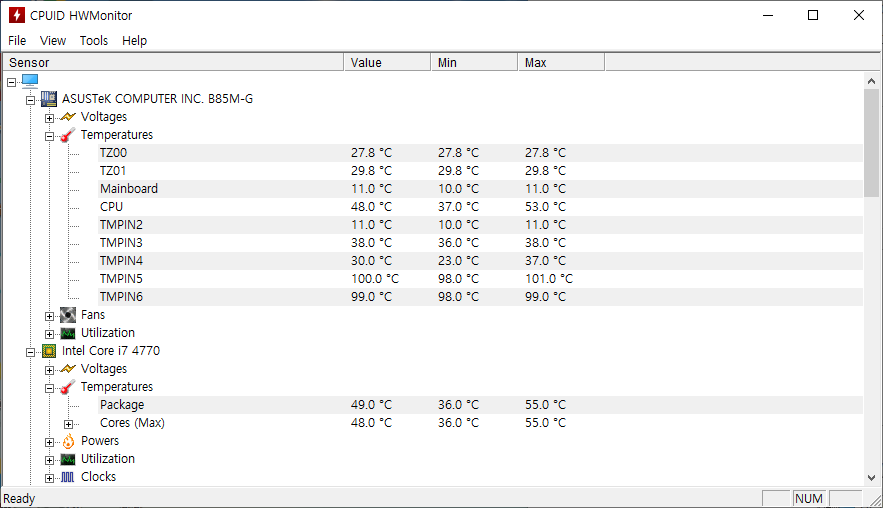
Task: Expand the Clocks section
Action: pyautogui.click(x=50, y=478)
